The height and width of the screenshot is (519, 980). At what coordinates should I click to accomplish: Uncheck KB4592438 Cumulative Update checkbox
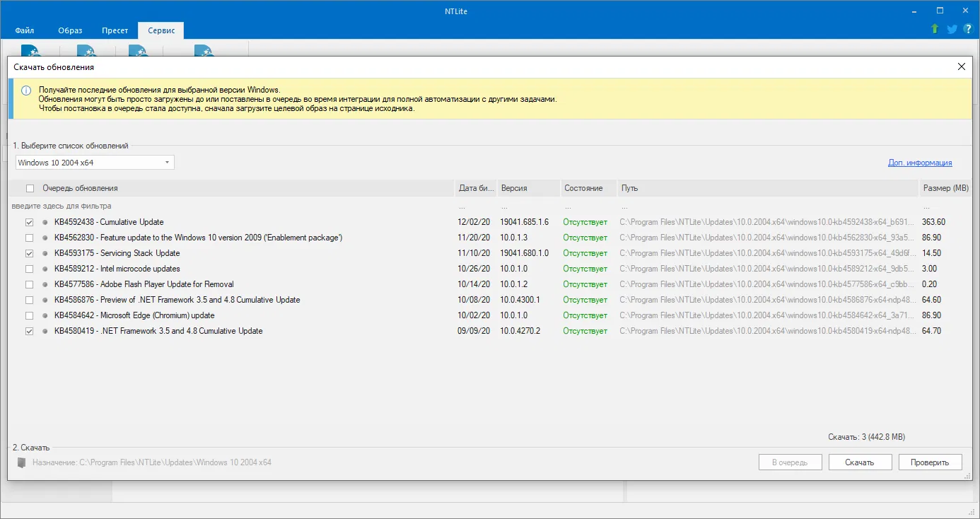(x=30, y=222)
